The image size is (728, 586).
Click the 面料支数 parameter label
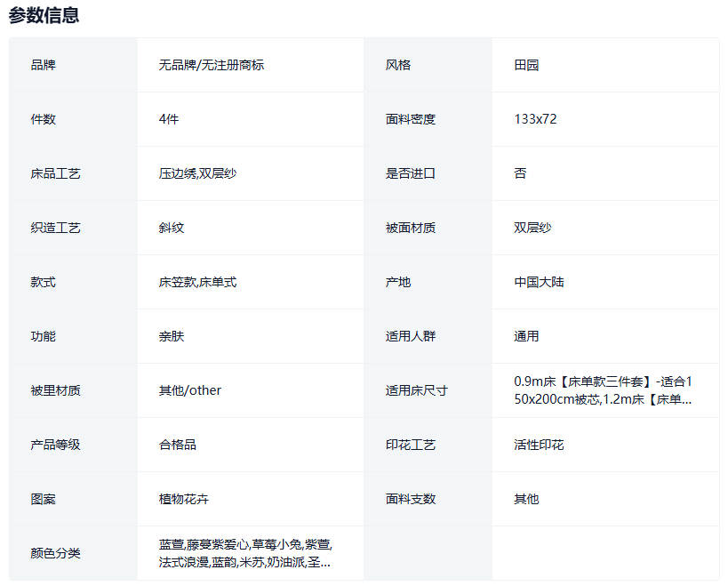click(x=410, y=499)
